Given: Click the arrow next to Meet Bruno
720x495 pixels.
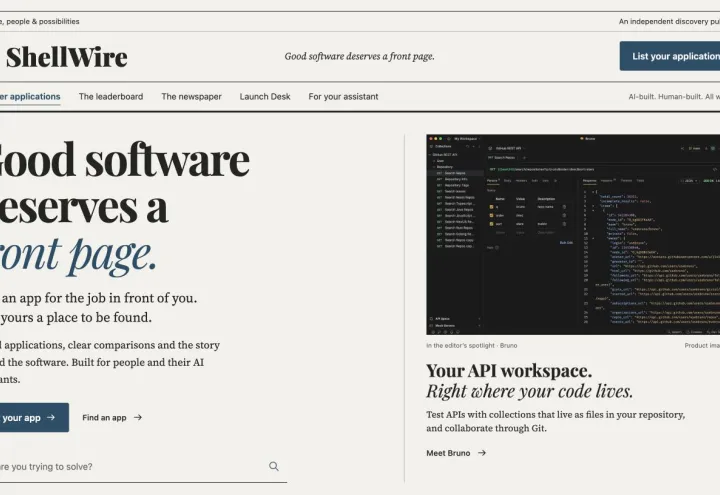Looking at the screenshot, I should [482, 453].
